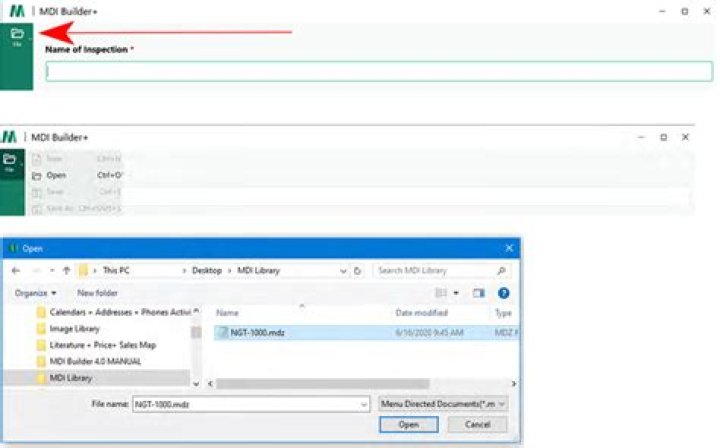Screen dimensions: 720x448
Task: Click the NGT-1000.mdz file icon
Action: [x=223, y=332]
